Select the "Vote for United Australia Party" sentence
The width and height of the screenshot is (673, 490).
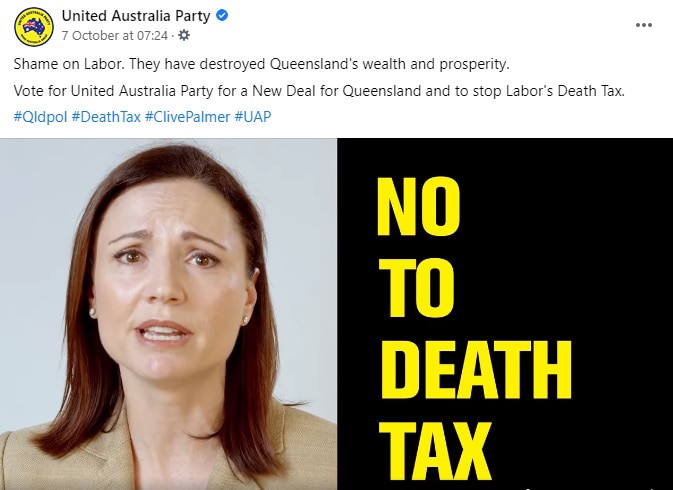319,91
